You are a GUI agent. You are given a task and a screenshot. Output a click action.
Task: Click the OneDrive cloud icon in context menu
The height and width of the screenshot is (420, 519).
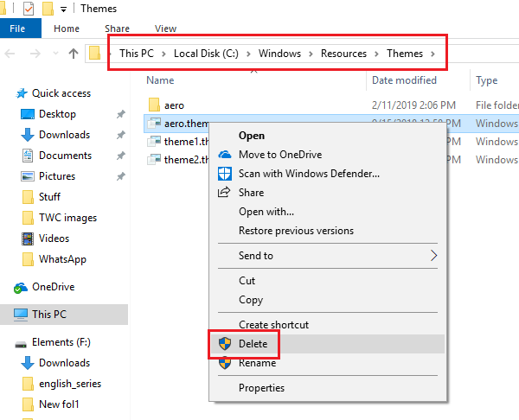[x=225, y=155]
